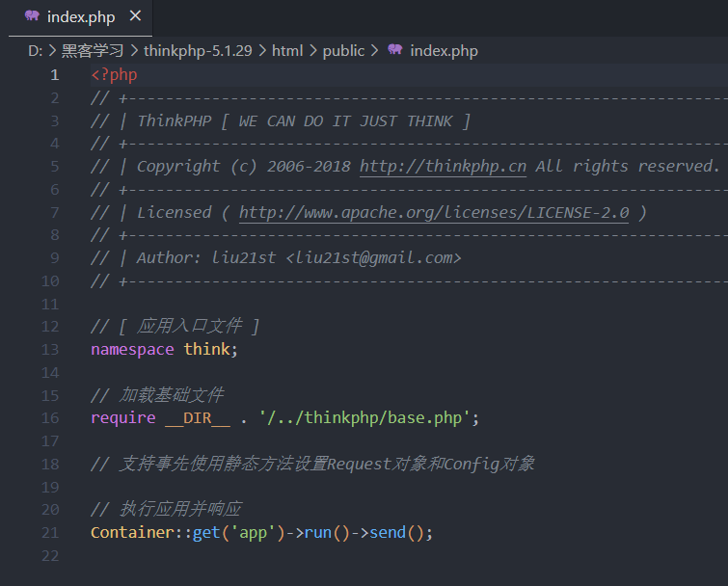Click the PHP elephant icon in the tab

(x=32, y=16)
